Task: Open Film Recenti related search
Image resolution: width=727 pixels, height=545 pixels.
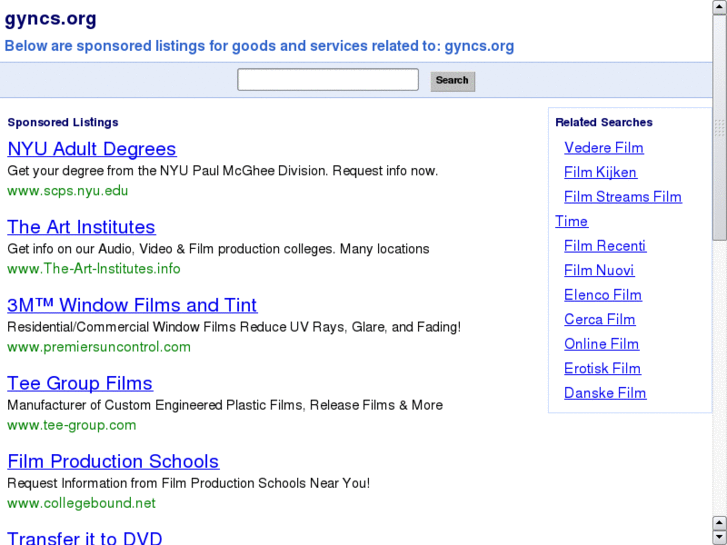Action: [x=605, y=246]
